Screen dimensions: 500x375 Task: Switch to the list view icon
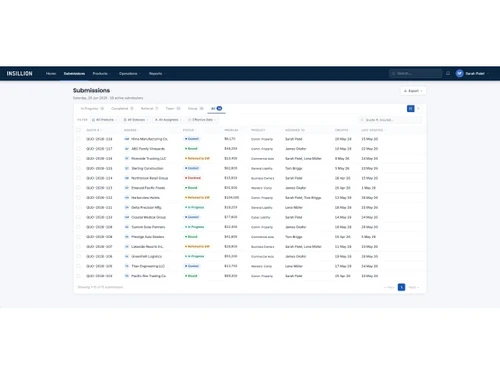pos(418,109)
